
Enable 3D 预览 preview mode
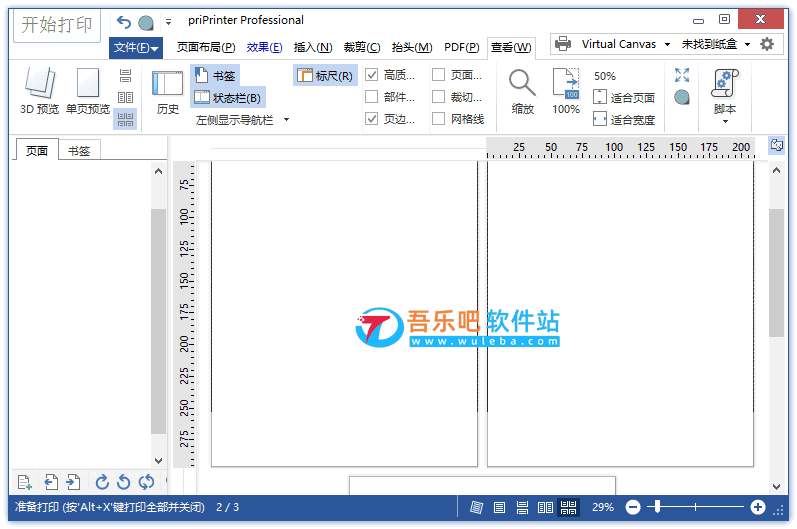tap(39, 91)
